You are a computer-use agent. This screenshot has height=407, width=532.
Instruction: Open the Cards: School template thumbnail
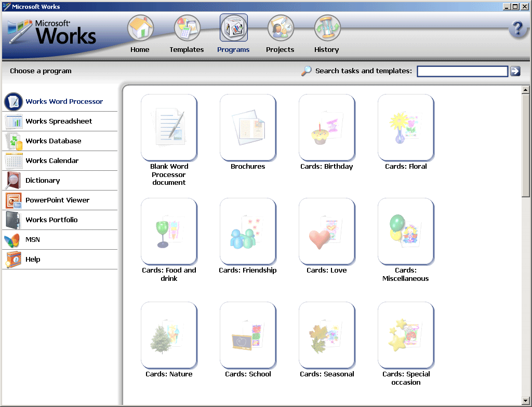248,335
